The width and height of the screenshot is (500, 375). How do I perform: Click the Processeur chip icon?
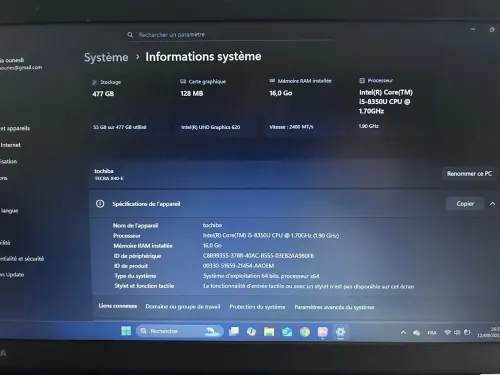click(362, 80)
